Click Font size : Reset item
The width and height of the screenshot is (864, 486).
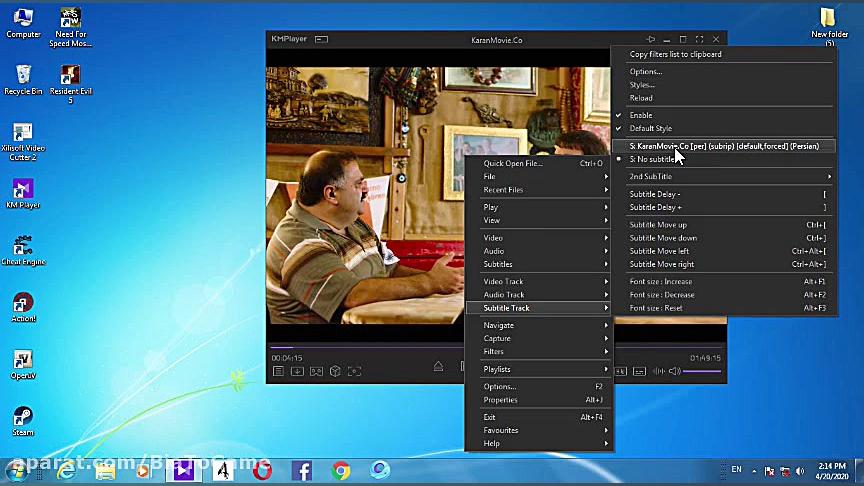(723, 308)
